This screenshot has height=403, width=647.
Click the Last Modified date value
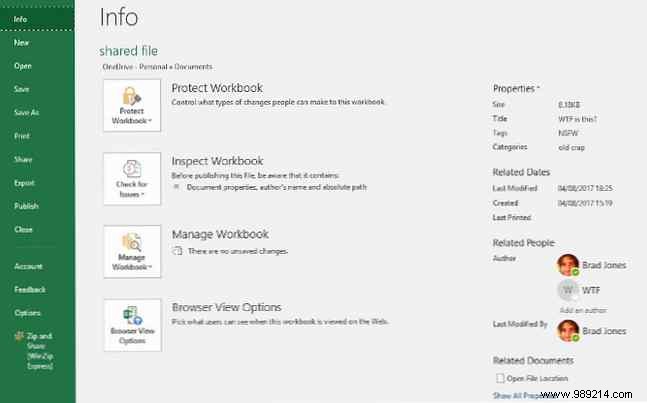585,189
